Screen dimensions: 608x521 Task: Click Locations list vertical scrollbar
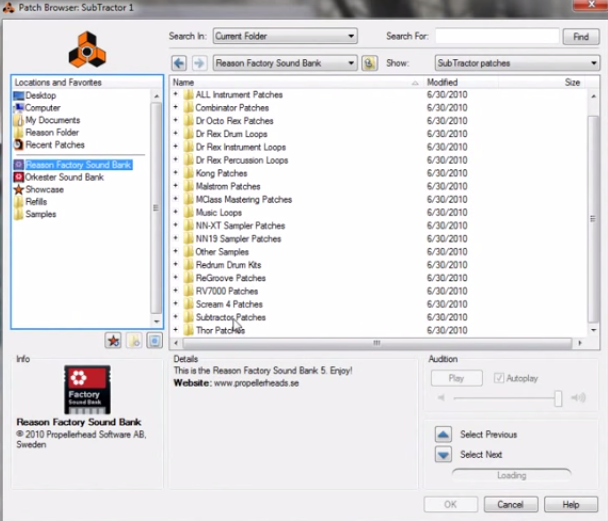click(x=156, y=208)
